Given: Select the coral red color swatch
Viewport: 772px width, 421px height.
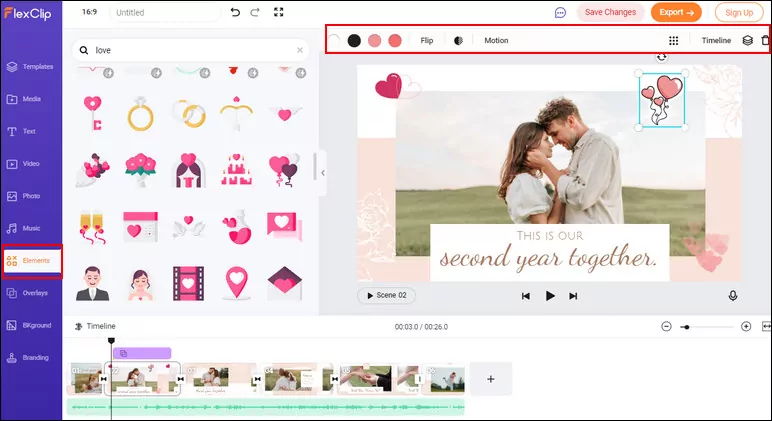Looking at the screenshot, I should 395,40.
